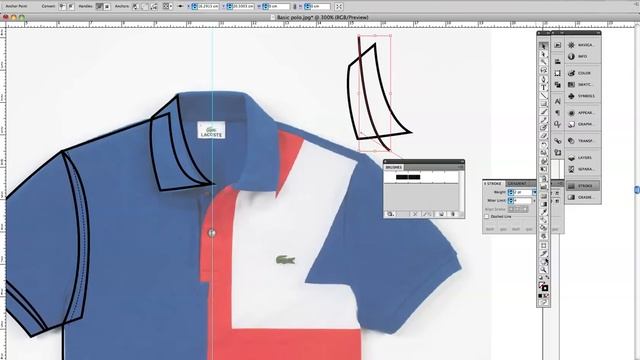
Task: Toggle hide handles for multiple anchors
Action: click(x=107, y=7)
